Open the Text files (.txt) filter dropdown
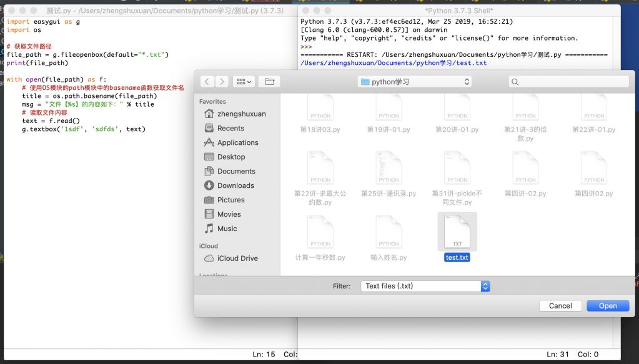The image size is (639, 364). 425,286
